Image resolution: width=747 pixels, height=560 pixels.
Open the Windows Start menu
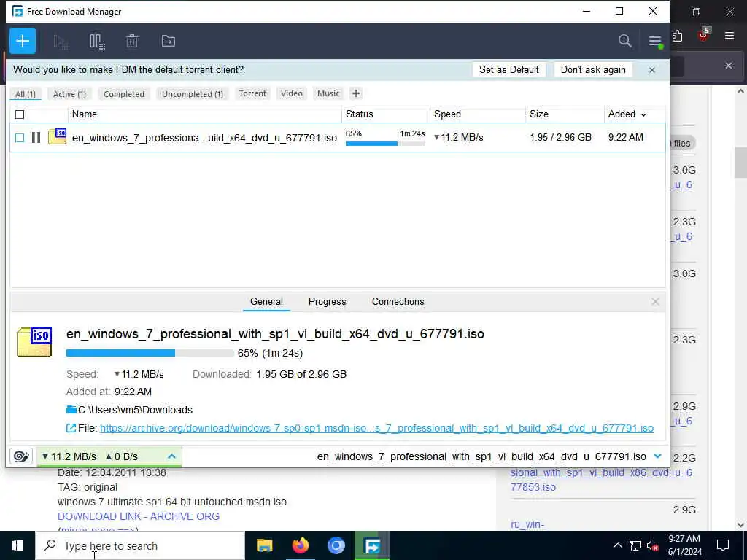point(18,545)
